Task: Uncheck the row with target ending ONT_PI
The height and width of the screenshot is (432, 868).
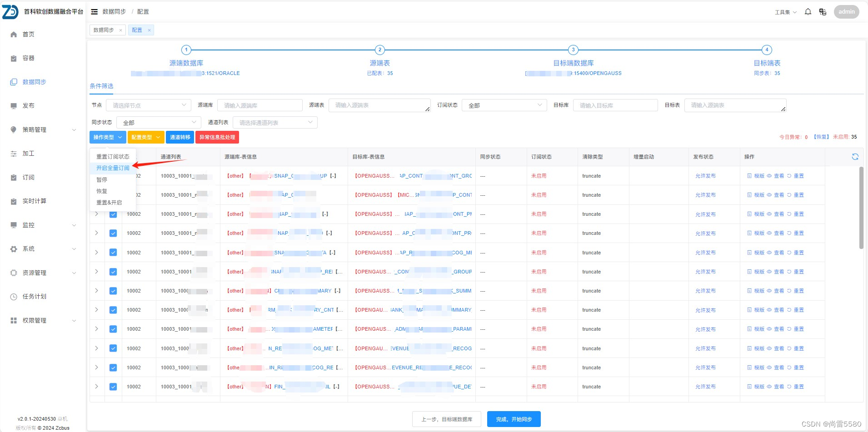Action: pyautogui.click(x=113, y=214)
